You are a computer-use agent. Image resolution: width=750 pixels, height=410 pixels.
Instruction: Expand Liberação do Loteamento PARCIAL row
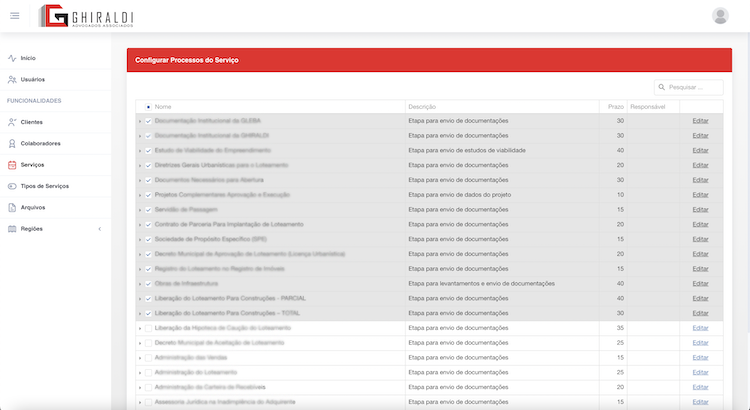click(140, 299)
